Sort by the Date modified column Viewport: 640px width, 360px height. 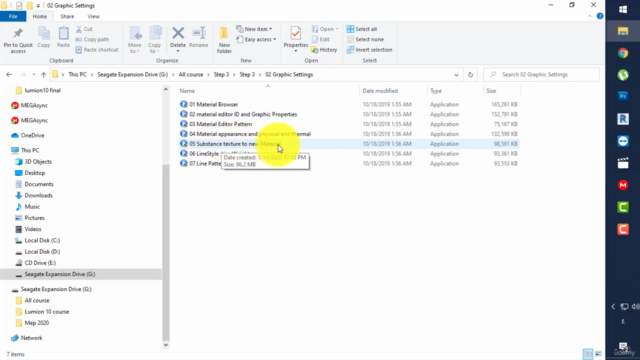pos(380,91)
